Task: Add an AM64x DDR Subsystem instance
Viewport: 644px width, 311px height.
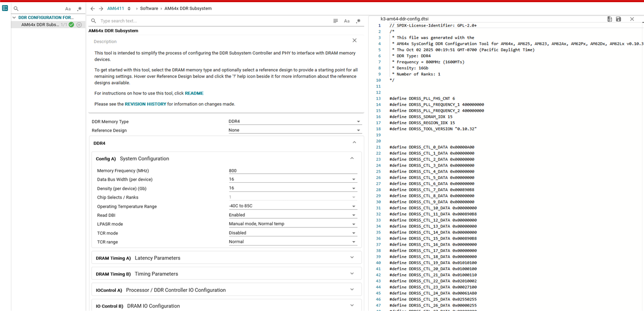Action: 79,25
